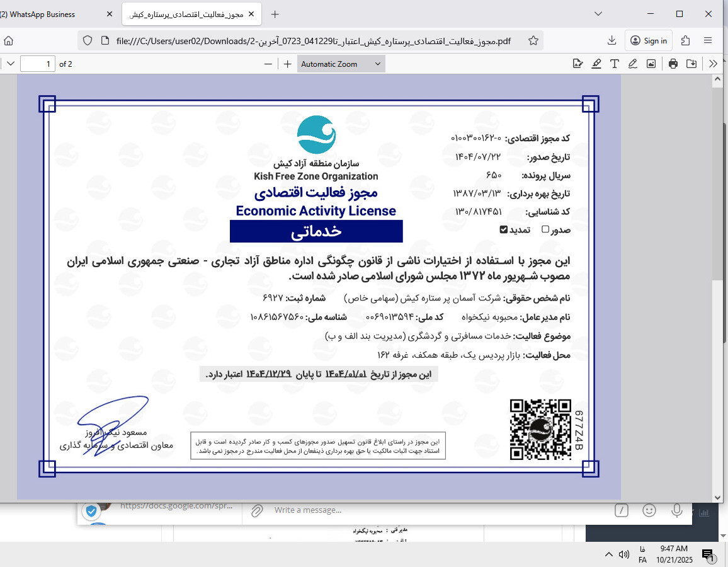Open the Firefox application hamburger menu
Image resolution: width=728 pixels, height=567 pixels.
click(708, 40)
